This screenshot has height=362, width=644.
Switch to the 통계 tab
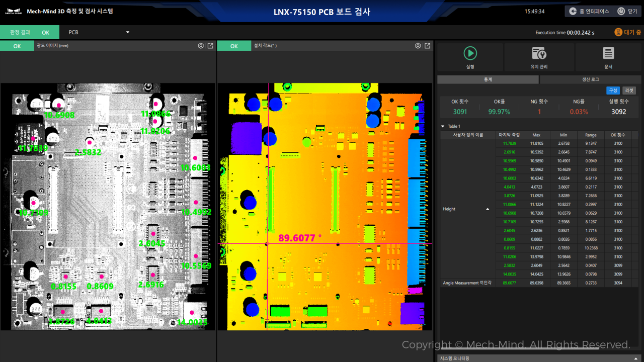[488, 79]
